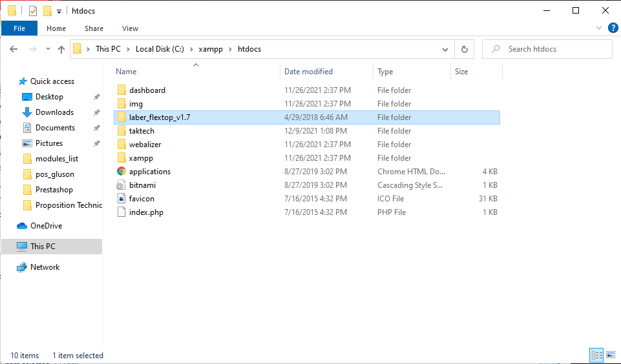
Task: Click the window folder icon in title bar
Action: (12, 11)
